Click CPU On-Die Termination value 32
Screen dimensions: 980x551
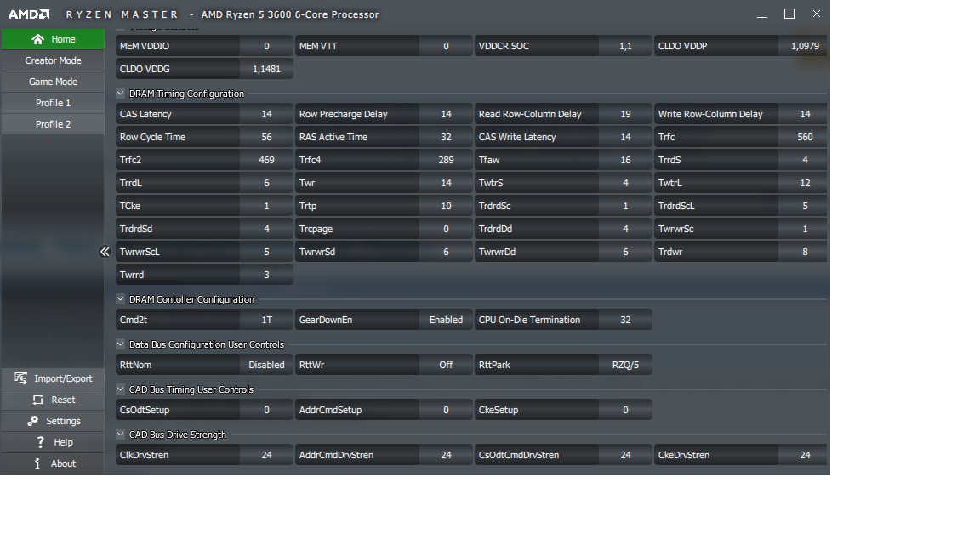click(625, 320)
